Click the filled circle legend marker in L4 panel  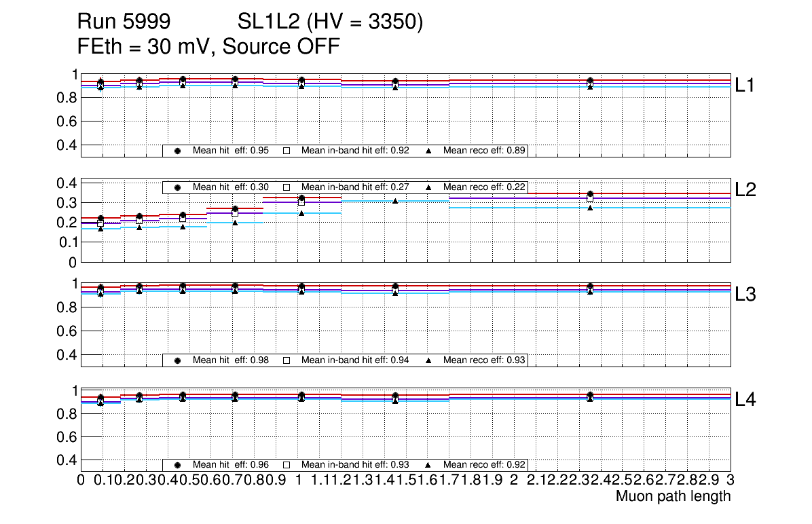(177, 465)
